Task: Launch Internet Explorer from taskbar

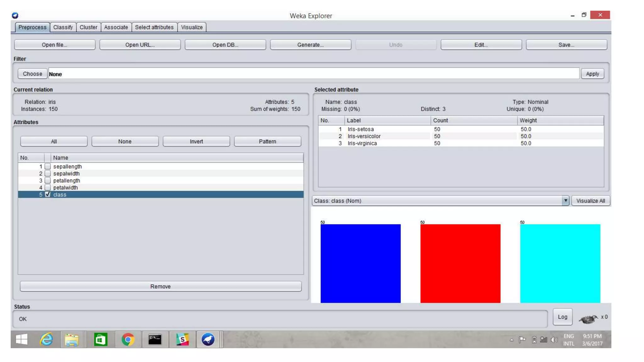Action: [47, 339]
